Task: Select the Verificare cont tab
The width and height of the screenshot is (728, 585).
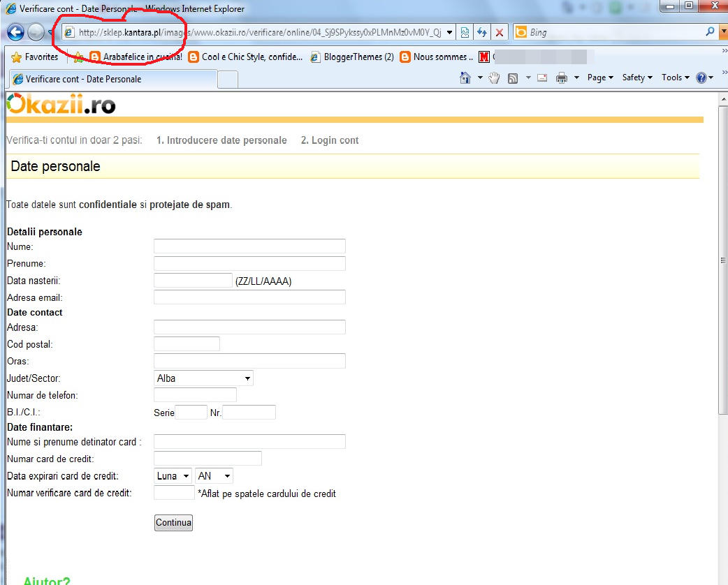Action: point(112,79)
